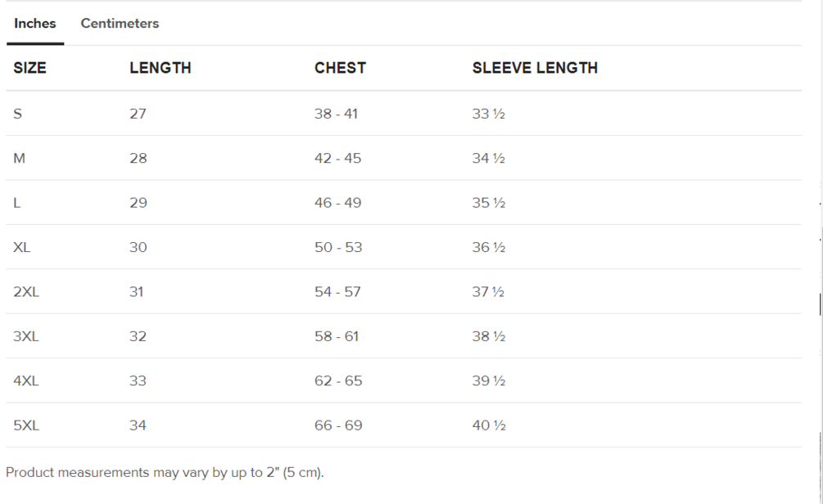Viewport: 823px width, 504px height.
Task: Click sleeve length value 39 ½
Action: tap(489, 381)
